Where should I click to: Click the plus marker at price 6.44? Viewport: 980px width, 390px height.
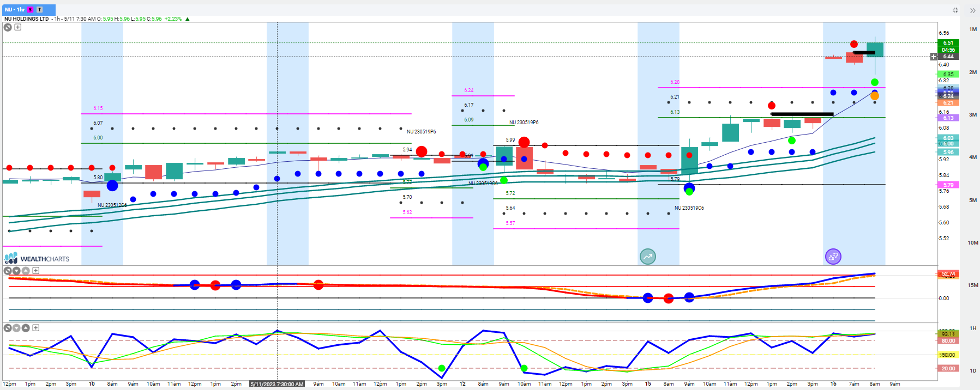click(x=933, y=57)
